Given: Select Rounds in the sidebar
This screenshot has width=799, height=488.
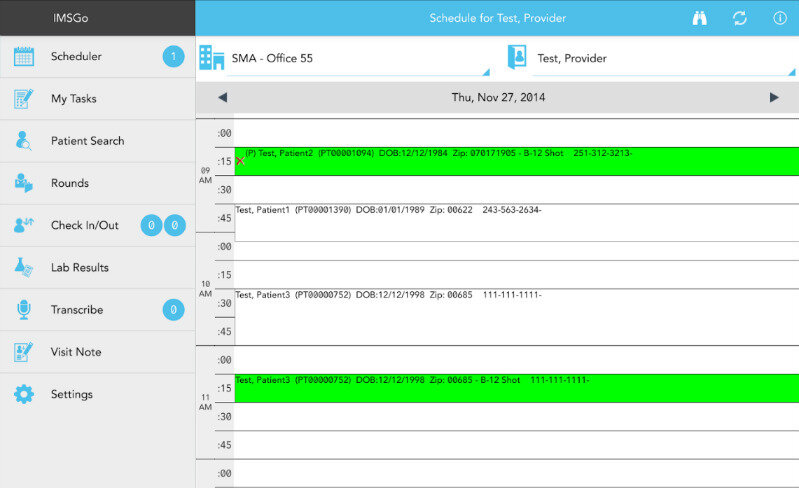Looking at the screenshot, I should [x=70, y=183].
